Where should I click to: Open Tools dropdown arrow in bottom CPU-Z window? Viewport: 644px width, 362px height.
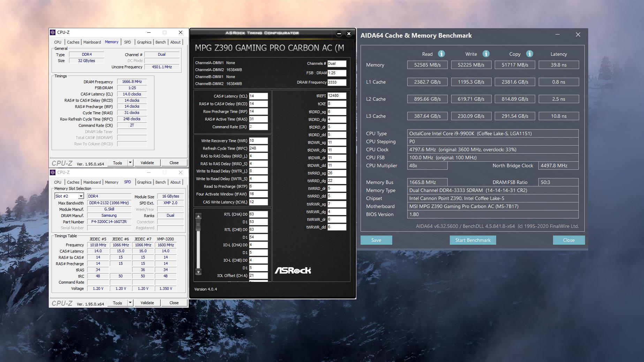pos(130,303)
